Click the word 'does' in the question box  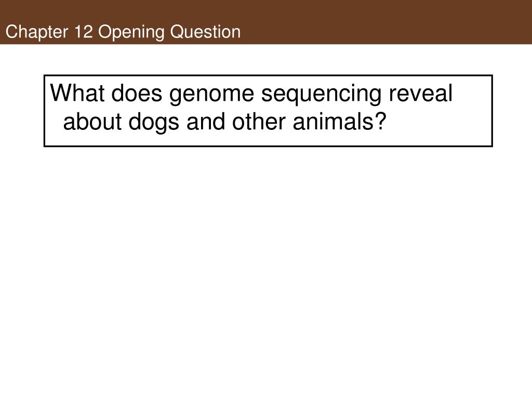pos(137,93)
